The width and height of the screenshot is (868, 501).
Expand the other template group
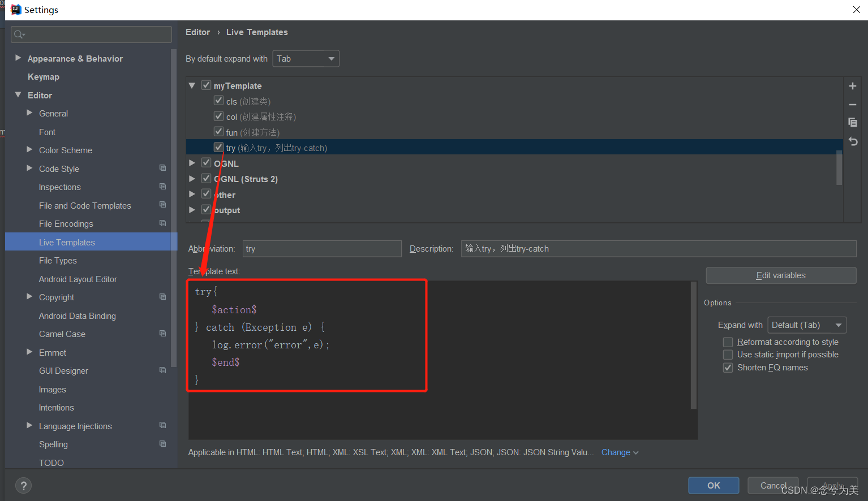click(x=192, y=194)
